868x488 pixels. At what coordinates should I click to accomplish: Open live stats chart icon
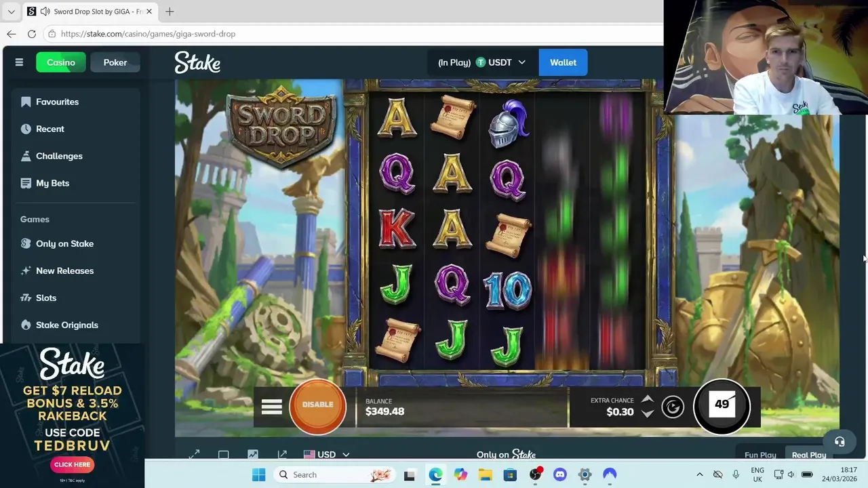(253, 455)
